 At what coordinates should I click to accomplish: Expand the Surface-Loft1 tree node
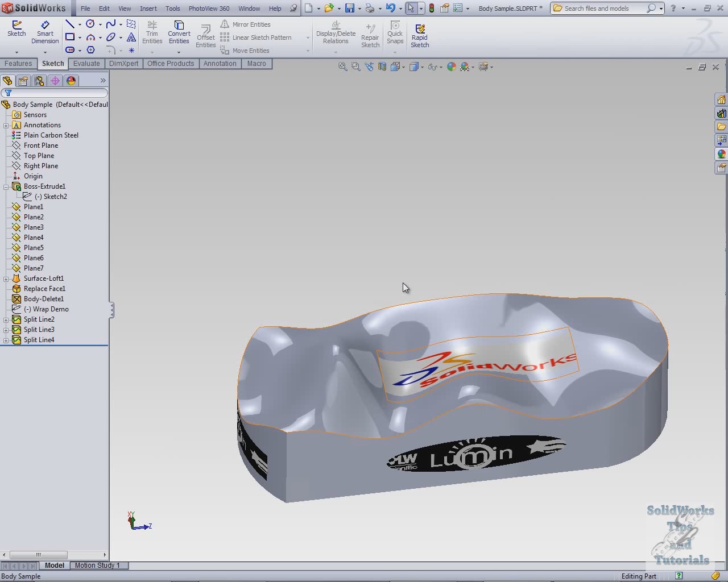(6, 278)
